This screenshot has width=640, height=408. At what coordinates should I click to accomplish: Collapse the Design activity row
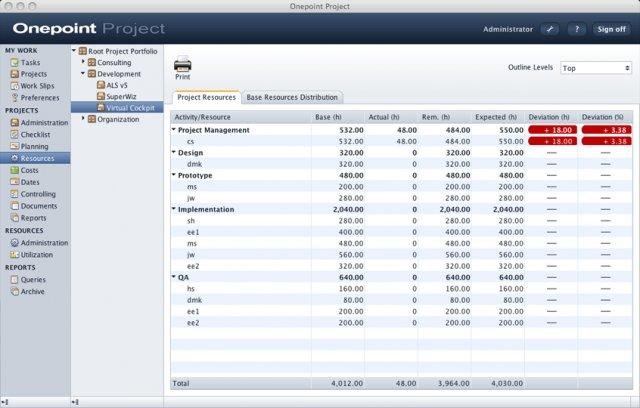tap(173, 152)
